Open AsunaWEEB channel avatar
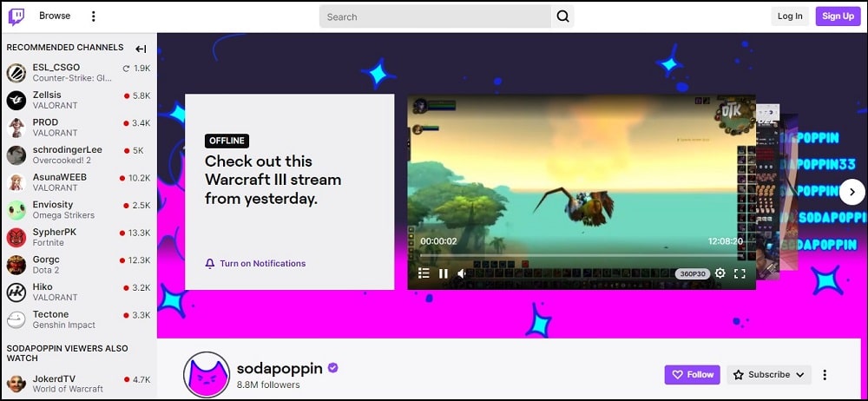 pos(16,183)
